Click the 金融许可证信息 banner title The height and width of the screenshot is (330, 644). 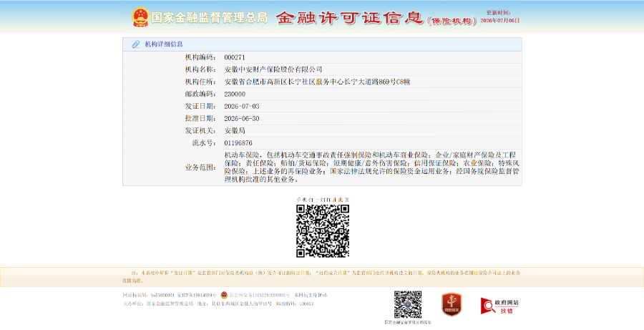349,18
